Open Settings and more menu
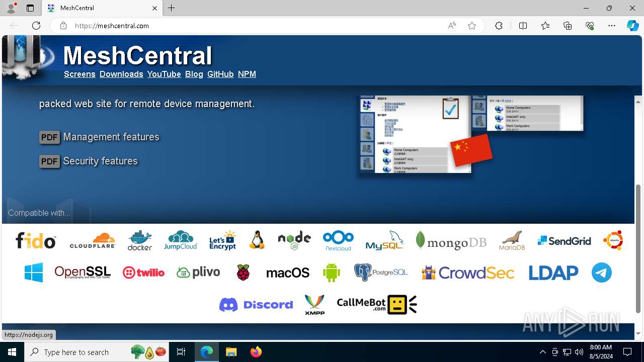644x362 pixels. tap(612, 26)
